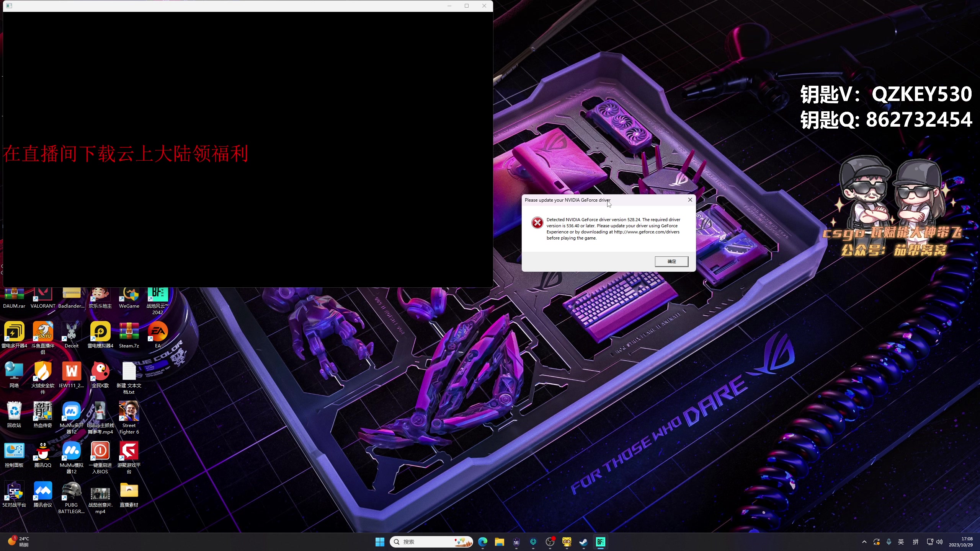Select the PUBG BATTLEGROUNDS shortcut
This screenshot has width=980, height=551.
72,497
